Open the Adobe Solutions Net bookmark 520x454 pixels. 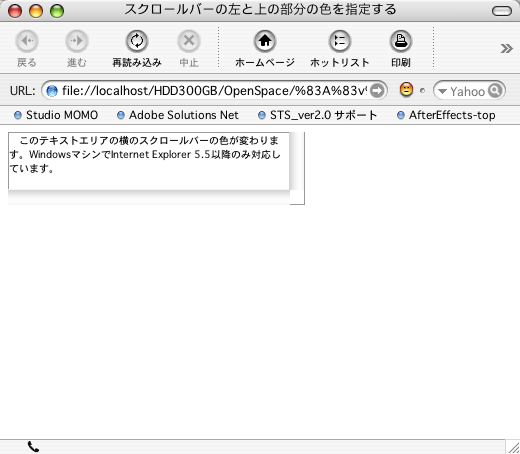pos(178,115)
